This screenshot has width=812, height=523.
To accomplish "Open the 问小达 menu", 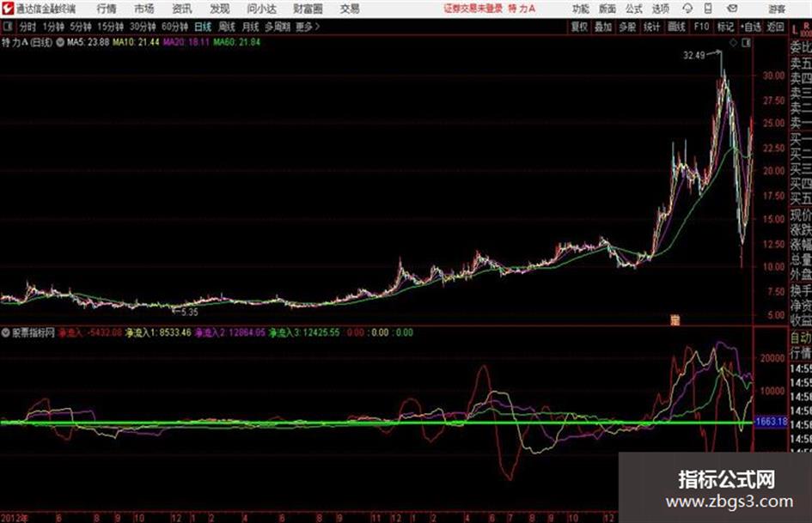I will [261, 9].
